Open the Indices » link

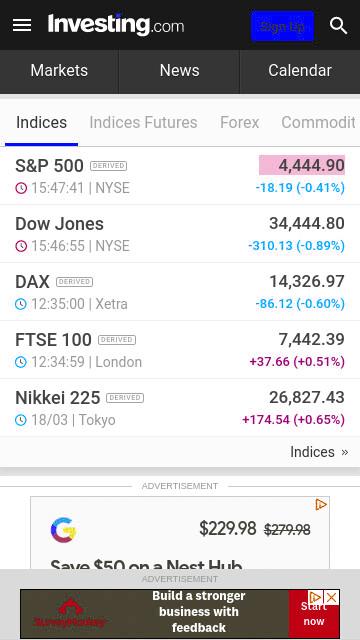pos(319,452)
